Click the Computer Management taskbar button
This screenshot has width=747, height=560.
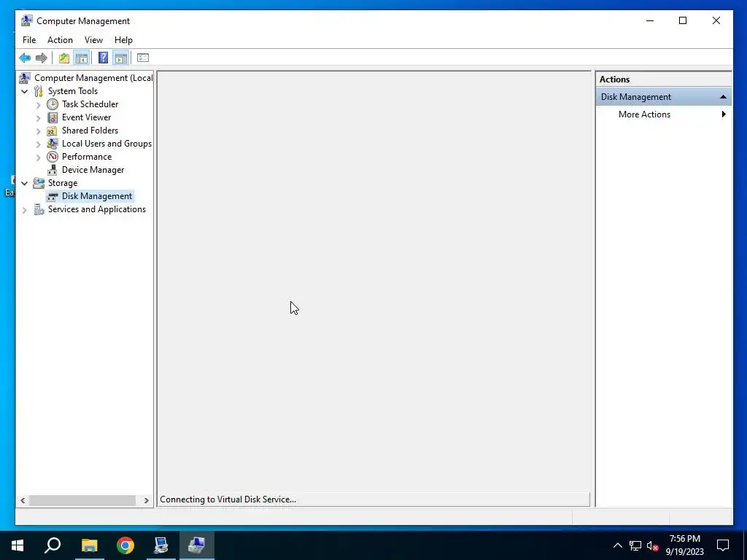coord(197,545)
